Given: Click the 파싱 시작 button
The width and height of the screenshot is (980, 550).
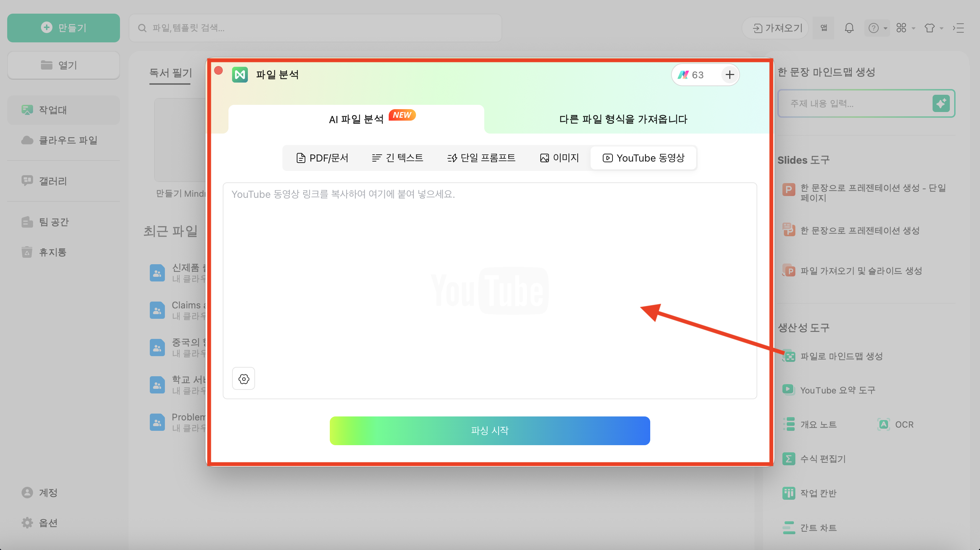Looking at the screenshot, I should (490, 431).
